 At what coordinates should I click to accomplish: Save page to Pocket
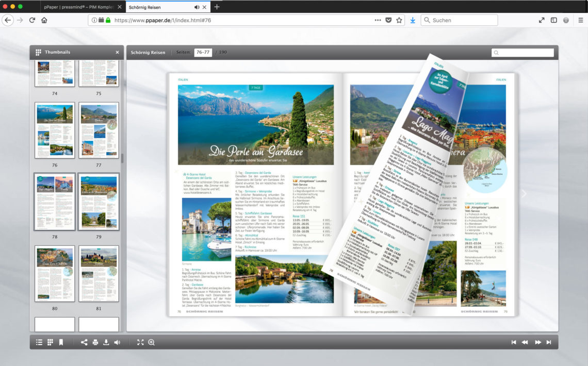point(388,20)
